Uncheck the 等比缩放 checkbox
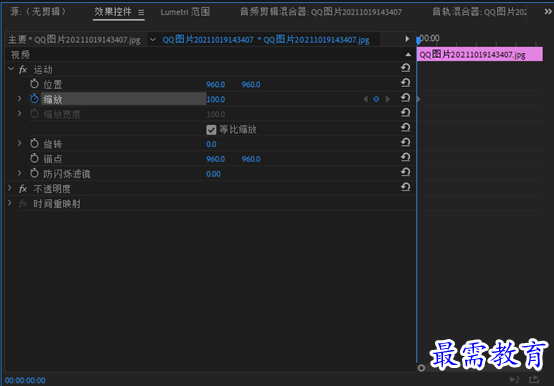 (211, 130)
